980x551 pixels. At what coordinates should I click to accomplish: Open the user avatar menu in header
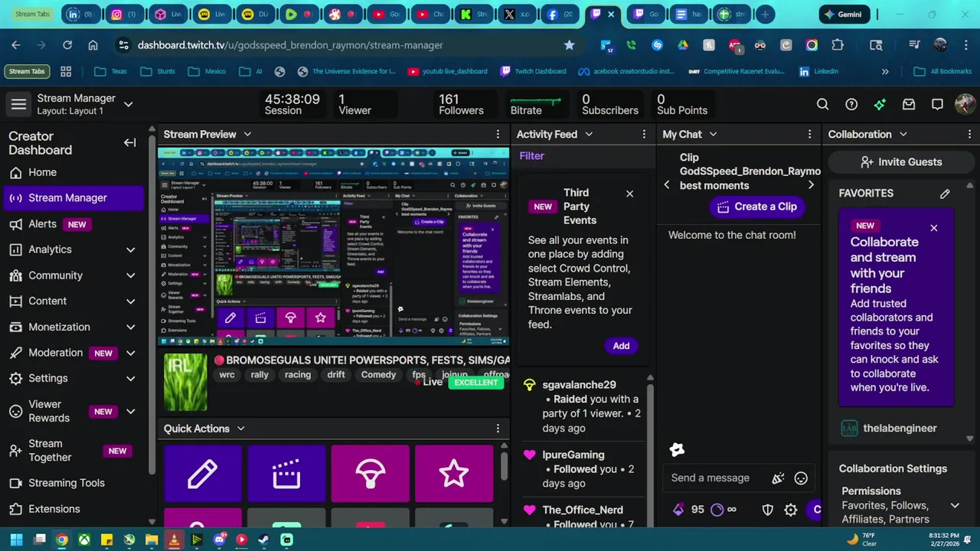(x=965, y=104)
